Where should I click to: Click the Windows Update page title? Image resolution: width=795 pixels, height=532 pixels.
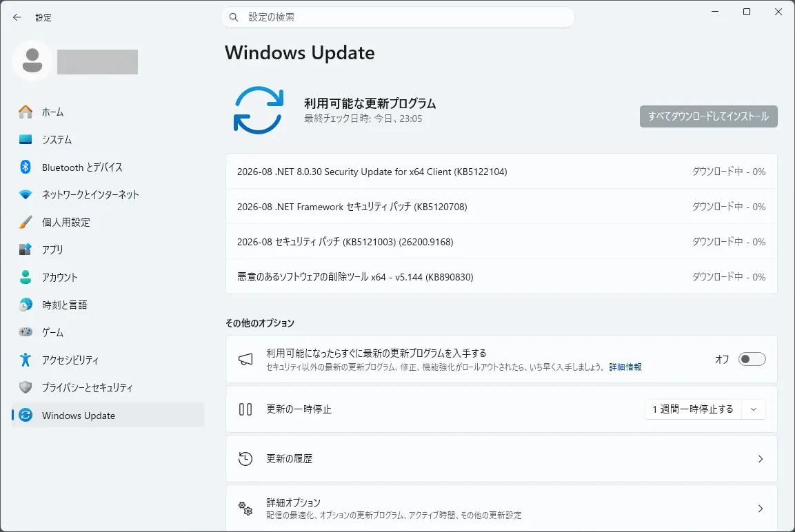[300, 52]
